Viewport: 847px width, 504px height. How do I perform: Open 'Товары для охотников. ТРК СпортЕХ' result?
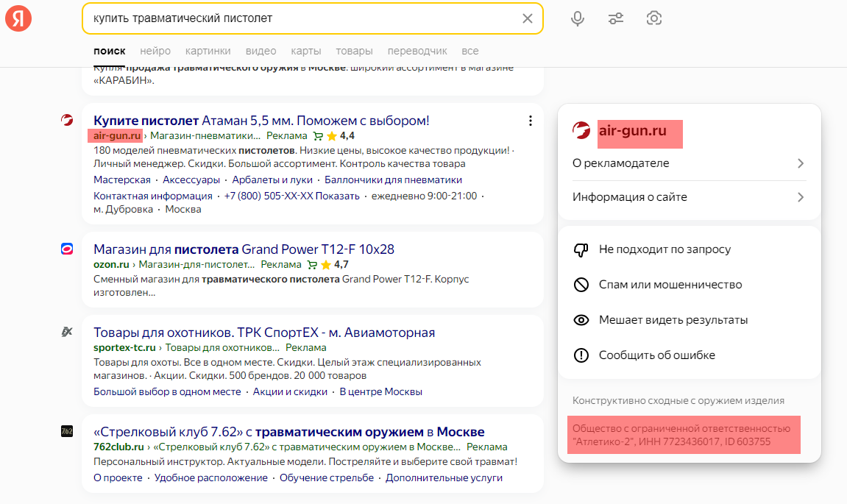point(264,333)
